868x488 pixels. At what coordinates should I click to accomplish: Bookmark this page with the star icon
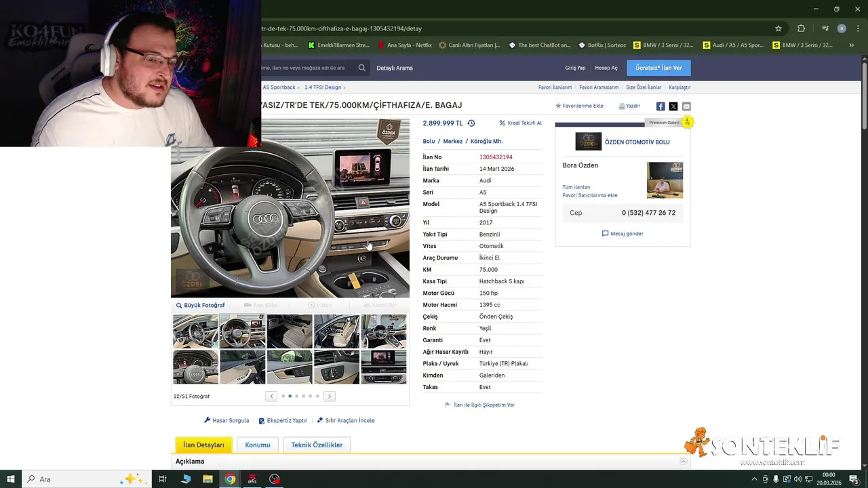778,28
